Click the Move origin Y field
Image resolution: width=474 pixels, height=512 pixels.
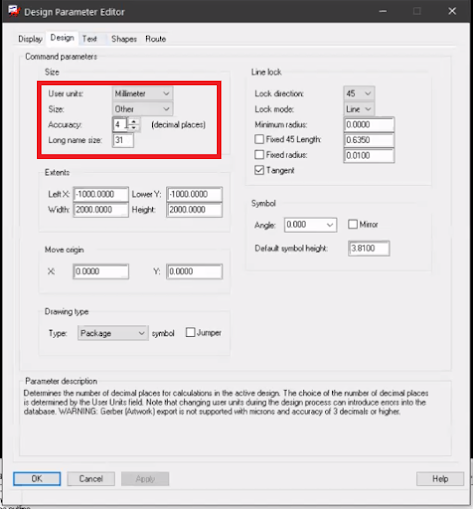(194, 272)
